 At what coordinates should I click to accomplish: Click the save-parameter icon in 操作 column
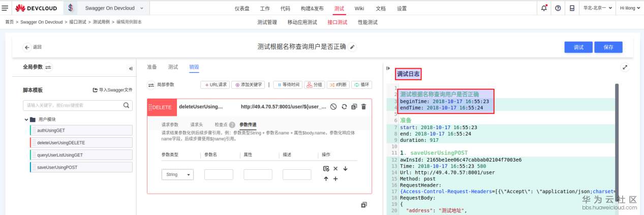tap(326, 168)
